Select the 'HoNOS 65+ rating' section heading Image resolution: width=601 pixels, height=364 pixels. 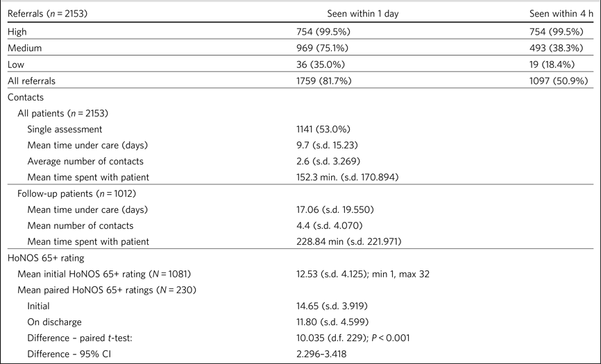pos(46,258)
